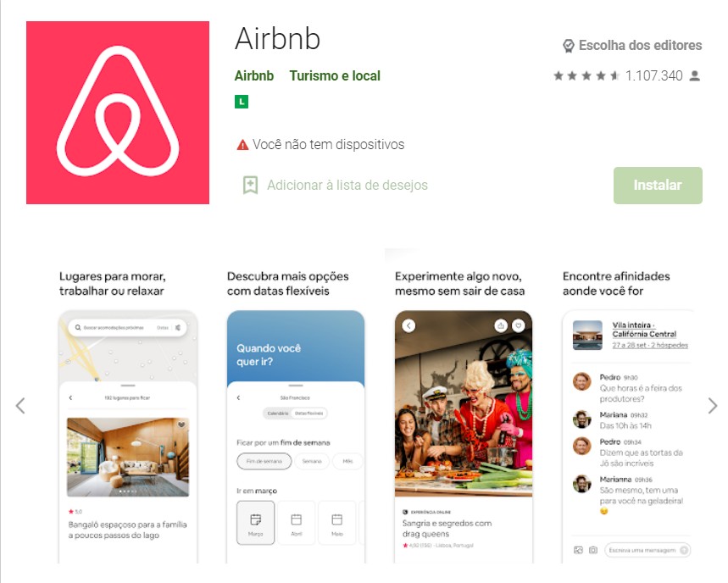728x583 pixels.
Task: Click the Instalar button
Action: pos(658,186)
